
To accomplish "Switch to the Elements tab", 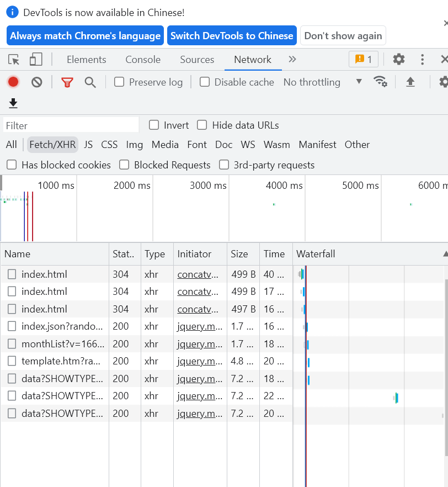I will 86,59.
